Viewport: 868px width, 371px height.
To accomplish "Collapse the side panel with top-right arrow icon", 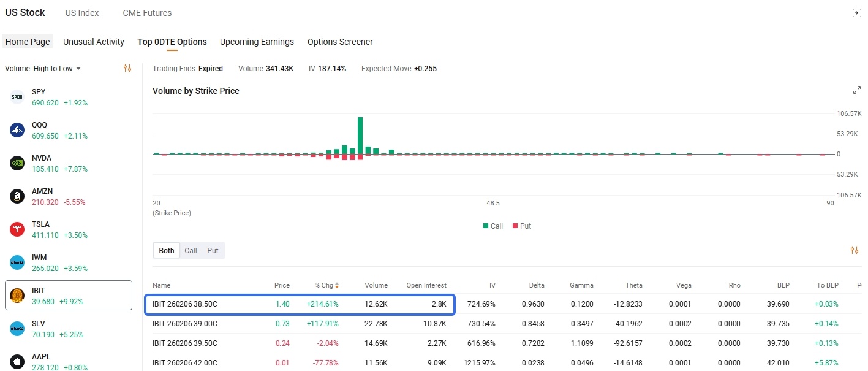I will (856, 13).
